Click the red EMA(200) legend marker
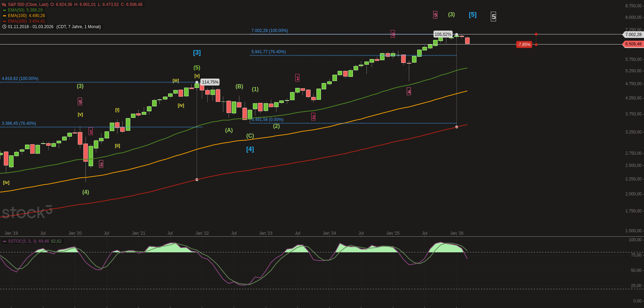 click(x=5, y=22)
